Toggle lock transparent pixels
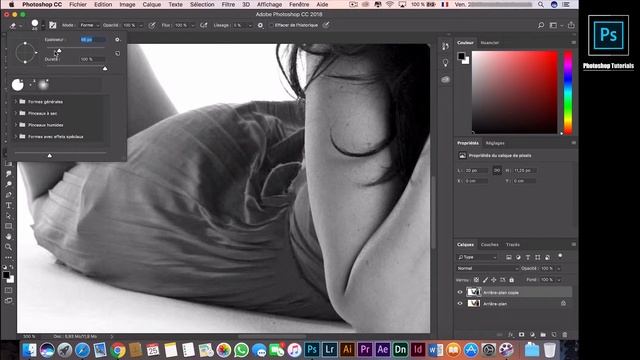Viewport: 640px width, 360px height. tap(476, 280)
